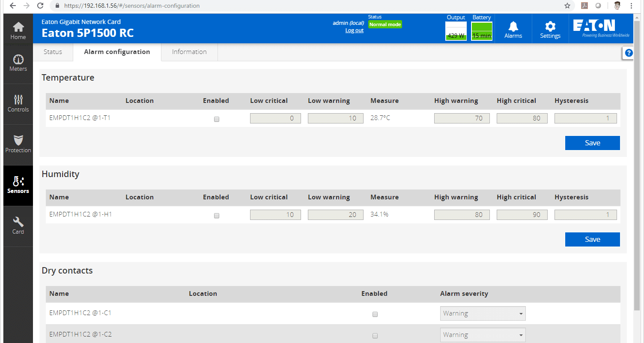Click the browser forward arrow

point(26,6)
